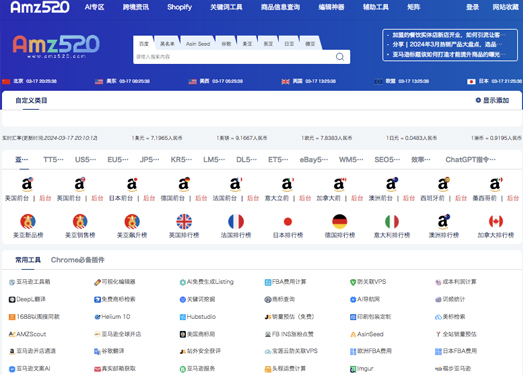523x375 pixels.
Task: Open the French flag 法国排行榜 icon
Action: pos(236,222)
